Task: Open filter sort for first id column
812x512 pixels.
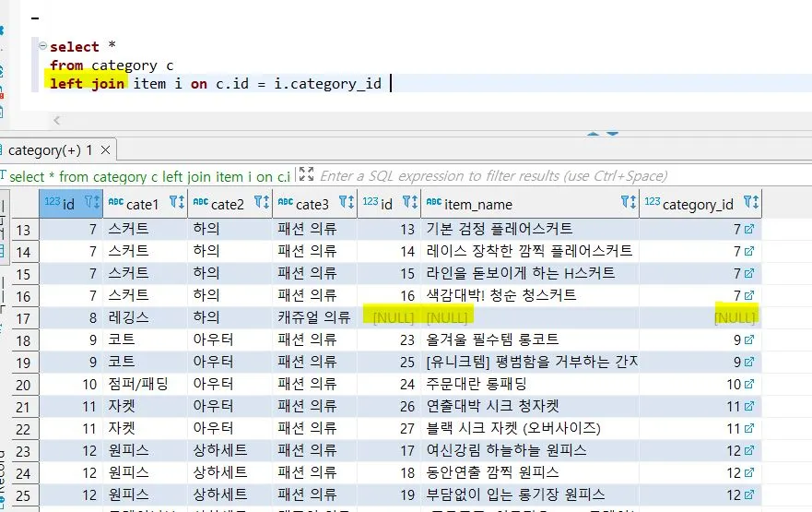Action: (91, 202)
